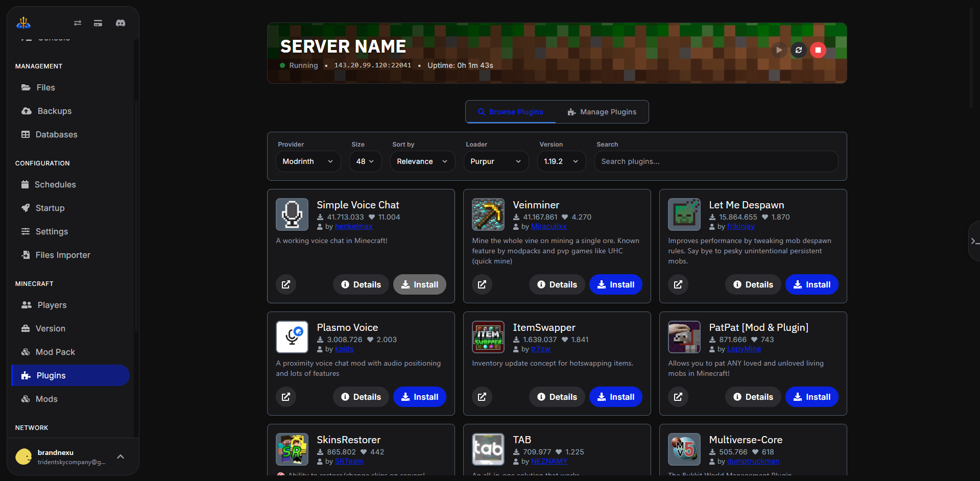Install the Plasmo Voice plugin
This screenshot has width=980, height=481.
click(x=419, y=397)
